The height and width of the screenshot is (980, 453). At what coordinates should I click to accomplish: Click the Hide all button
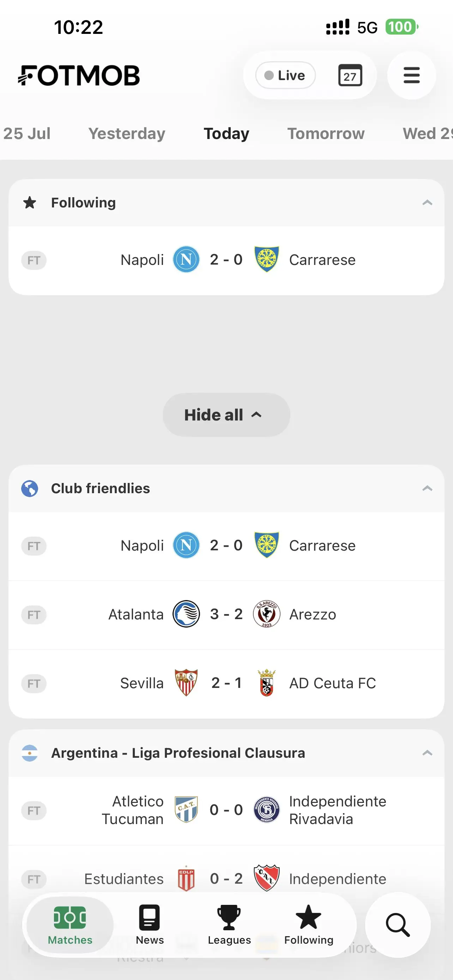226,415
